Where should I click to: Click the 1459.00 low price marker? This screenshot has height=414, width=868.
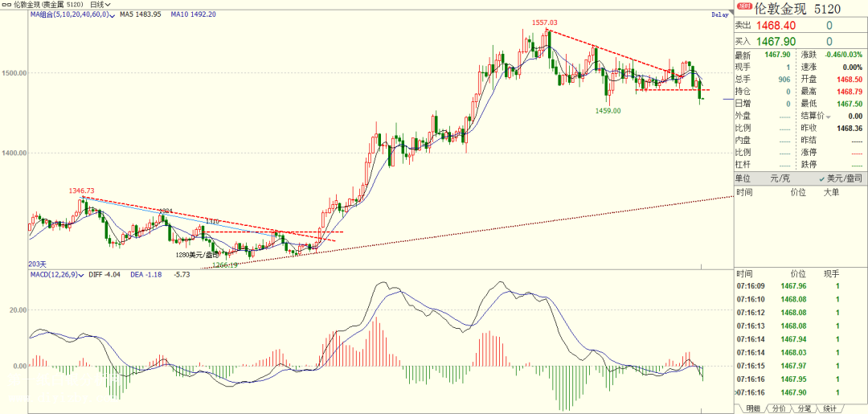click(608, 111)
